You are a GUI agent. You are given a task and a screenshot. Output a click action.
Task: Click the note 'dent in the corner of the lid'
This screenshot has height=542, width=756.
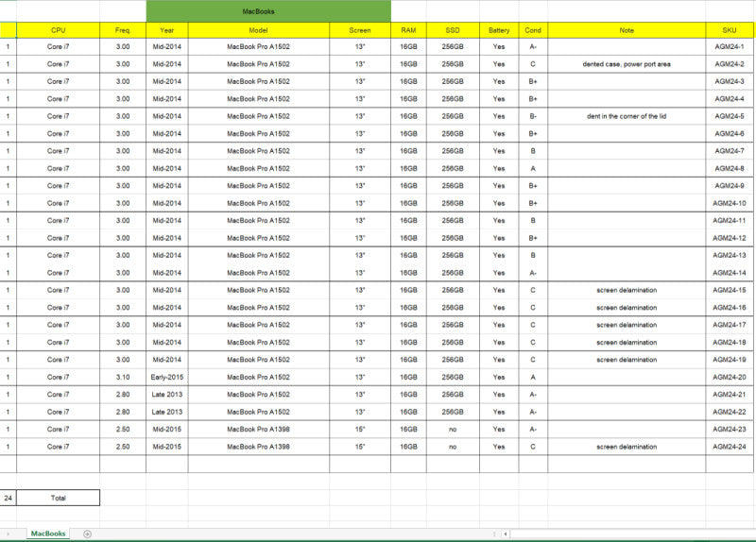tap(627, 116)
